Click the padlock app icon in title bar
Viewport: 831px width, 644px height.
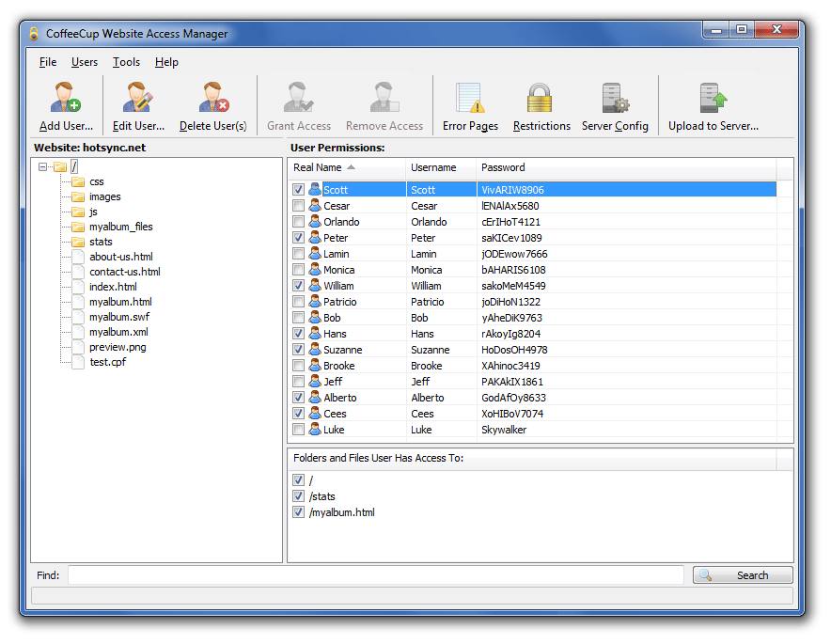tap(34, 34)
